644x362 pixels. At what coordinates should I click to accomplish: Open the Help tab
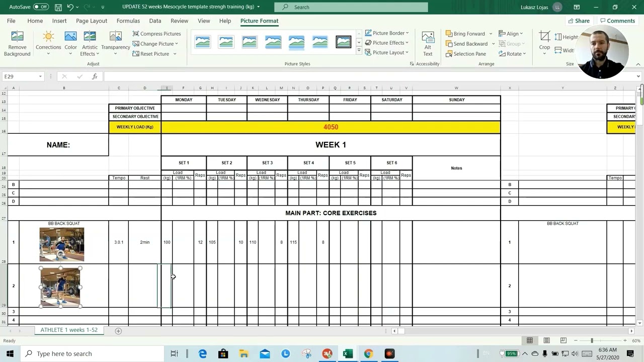[225, 21]
